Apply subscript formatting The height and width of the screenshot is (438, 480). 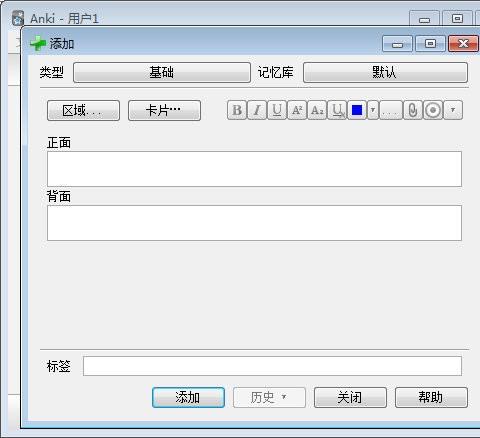point(317,110)
